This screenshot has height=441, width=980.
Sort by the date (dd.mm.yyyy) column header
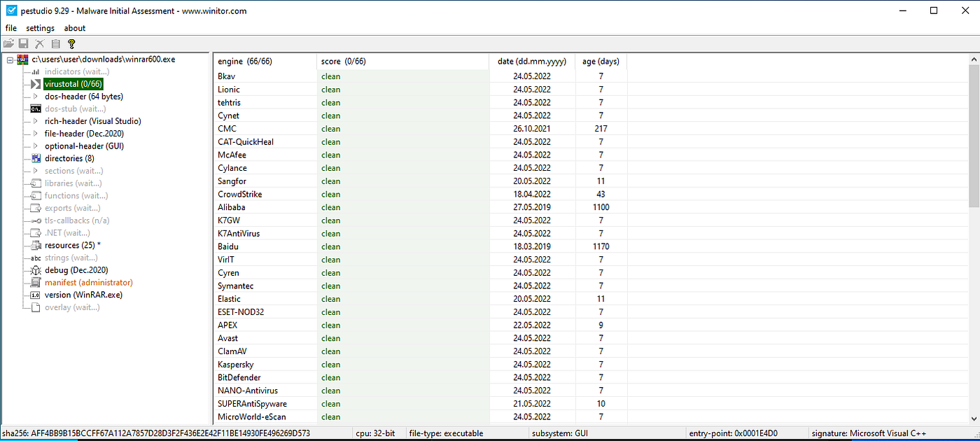(x=532, y=62)
